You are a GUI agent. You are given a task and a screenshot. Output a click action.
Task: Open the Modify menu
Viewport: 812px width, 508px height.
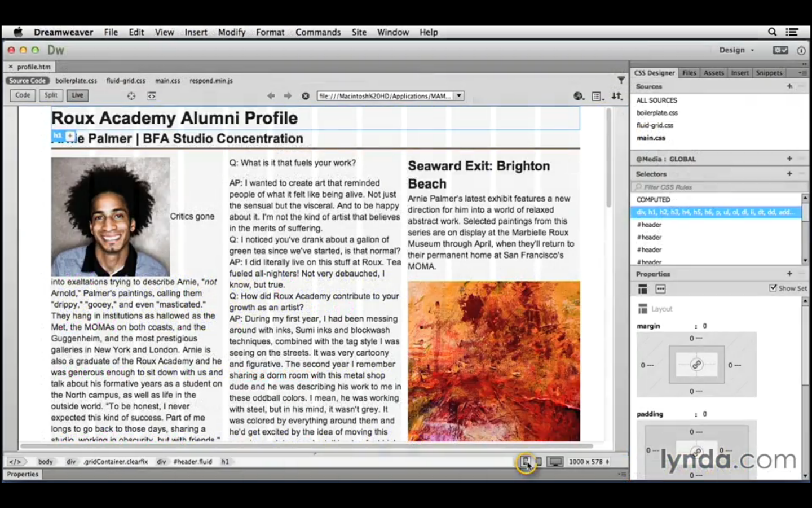(x=231, y=32)
